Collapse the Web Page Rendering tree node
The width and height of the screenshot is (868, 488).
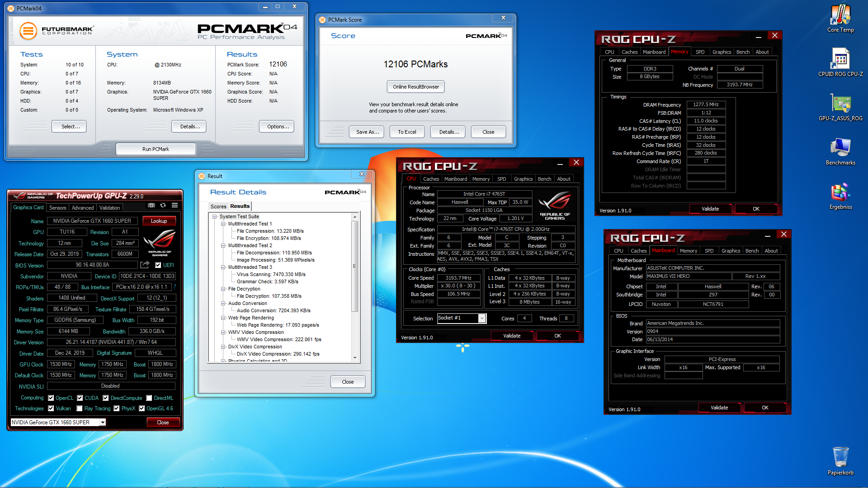click(223, 318)
